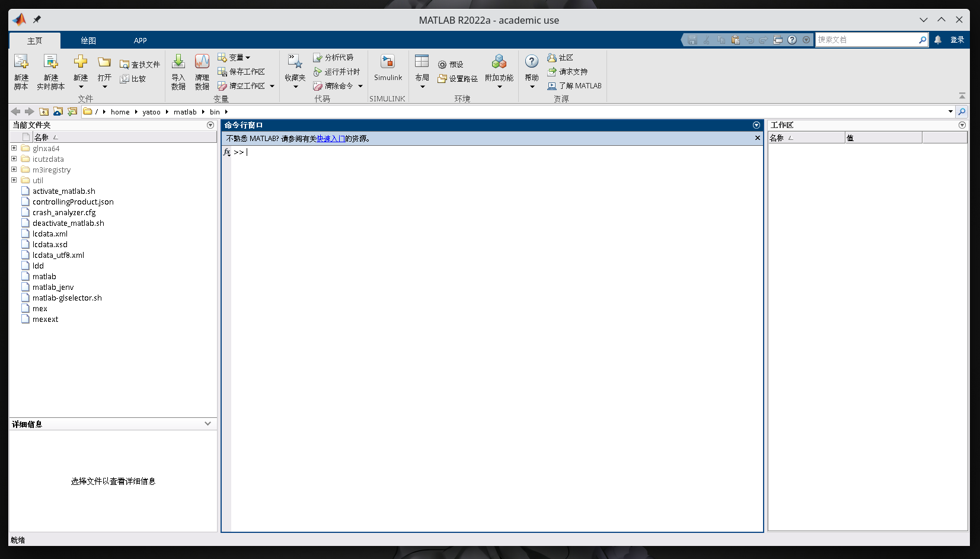Click Analyze Code (分析代码)
This screenshot has width=980, height=559.
(333, 58)
